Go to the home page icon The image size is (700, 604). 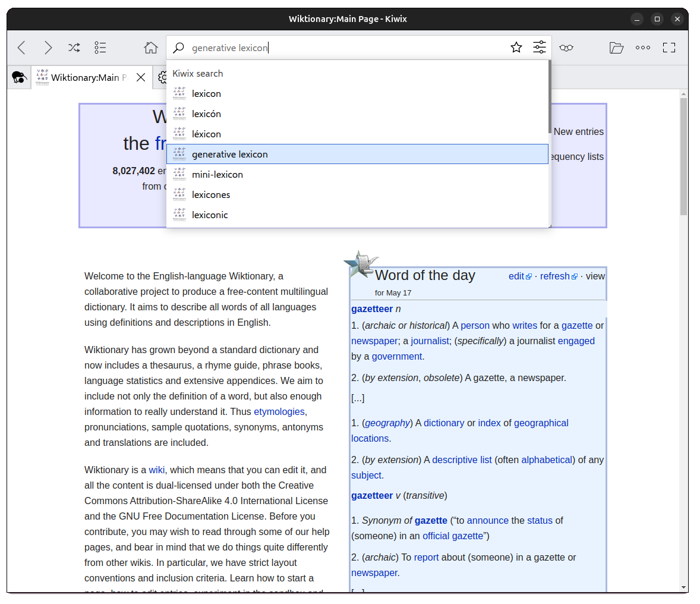coord(151,48)
